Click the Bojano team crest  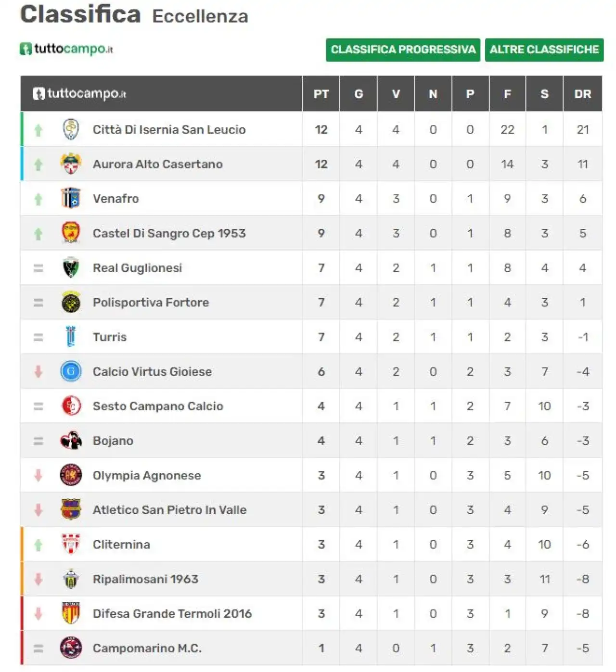coord(71,441)
